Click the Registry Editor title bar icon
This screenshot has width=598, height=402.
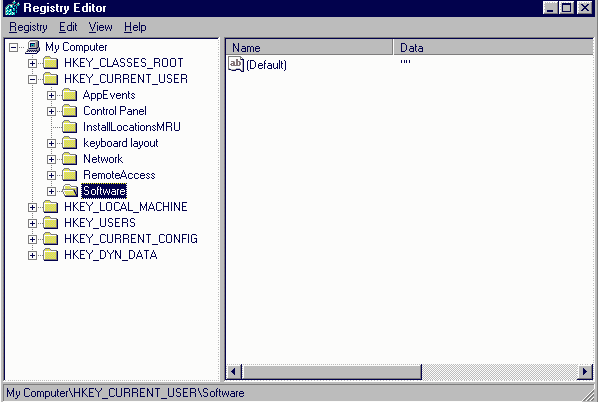11,8
